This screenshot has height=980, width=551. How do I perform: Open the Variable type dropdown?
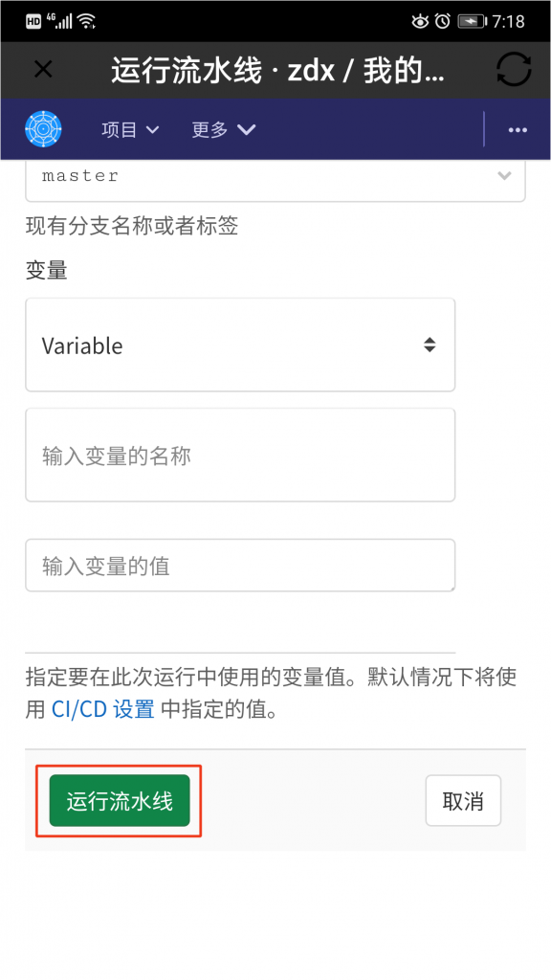pyautogui.click(x=240, y=345)
